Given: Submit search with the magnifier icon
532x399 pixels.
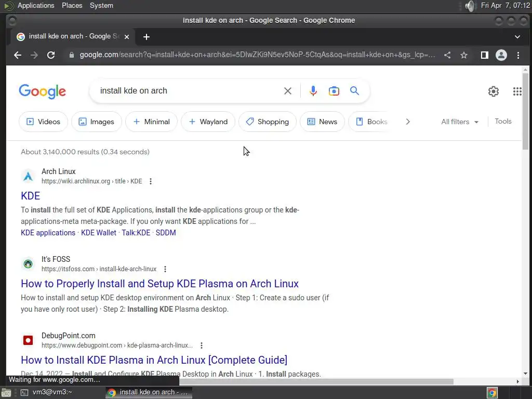Looking at the screenshot, I should click(x=354, y=90).
